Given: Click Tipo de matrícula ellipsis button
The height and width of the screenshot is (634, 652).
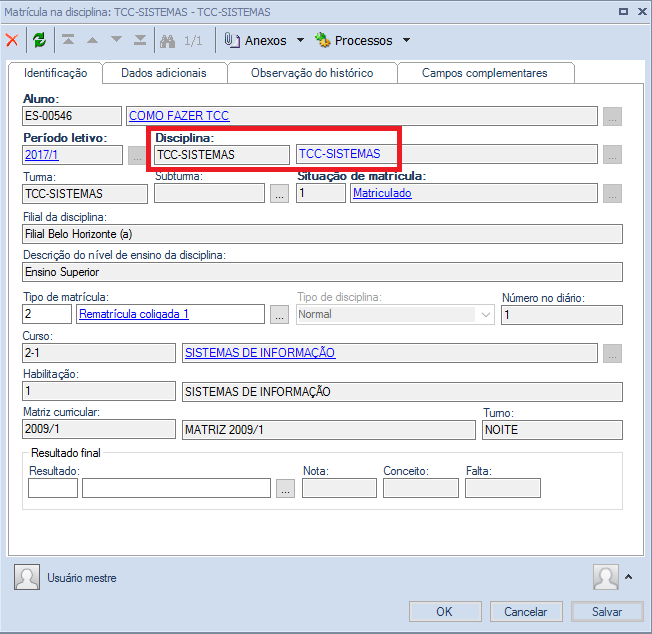Looking at the screenshot, I should coord(279,315).
